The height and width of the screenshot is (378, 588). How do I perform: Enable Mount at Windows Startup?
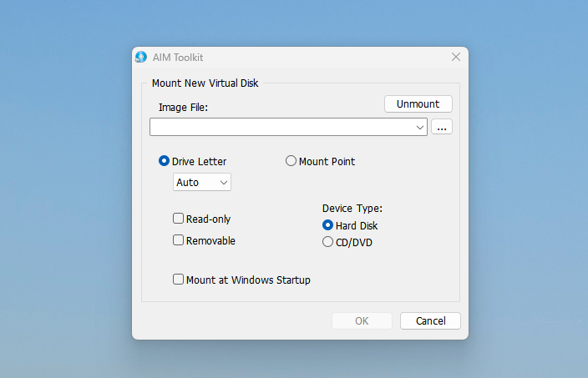[178, 280]
